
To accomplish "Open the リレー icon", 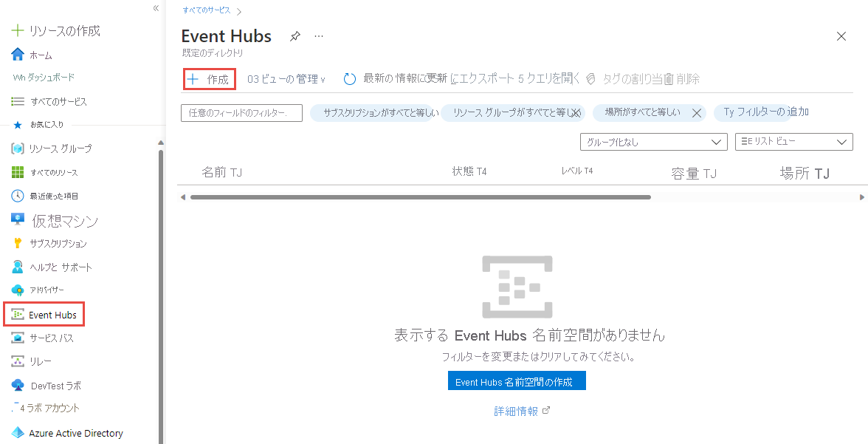I will pos(18,361).
